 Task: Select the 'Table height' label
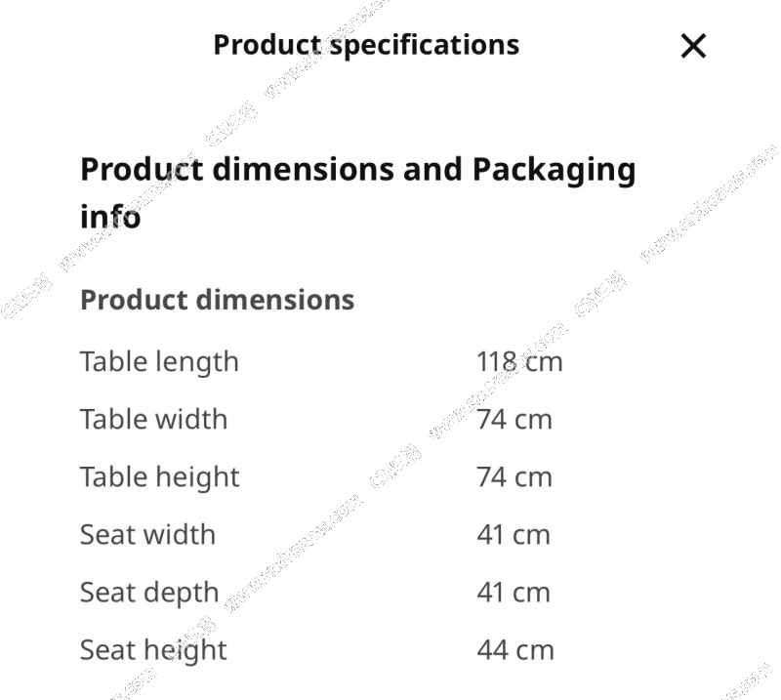pos(159,477)
